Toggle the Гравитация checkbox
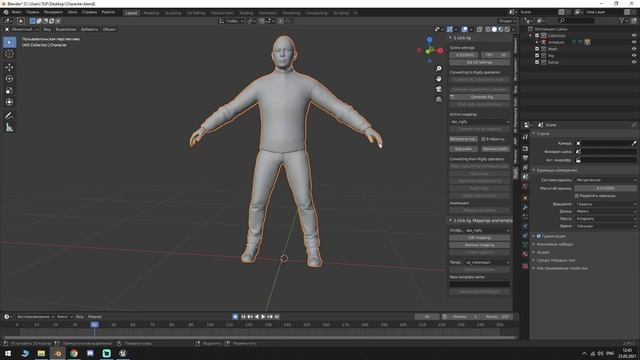The width and height of the screenshot is (640, 360). coord(539,236)
